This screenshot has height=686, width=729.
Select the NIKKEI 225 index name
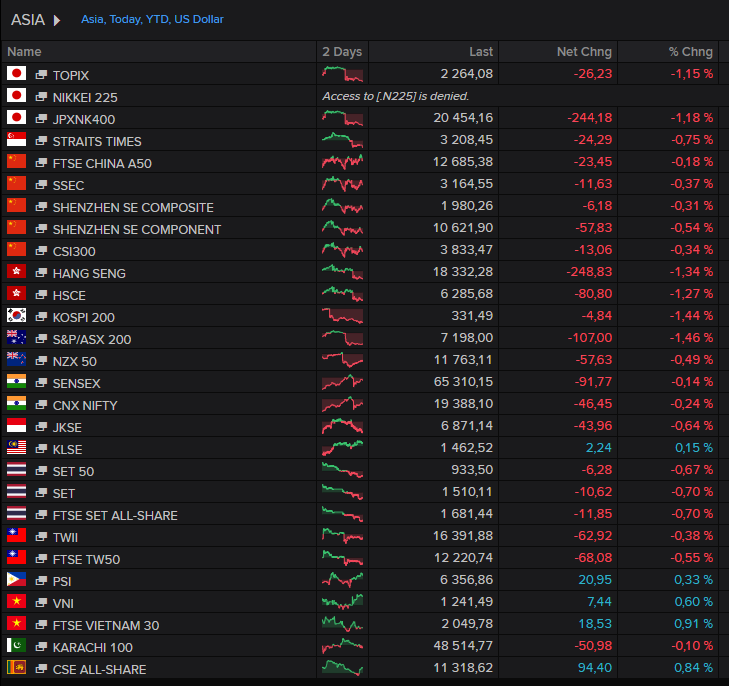pyautogui.click(x=85, y=98)
